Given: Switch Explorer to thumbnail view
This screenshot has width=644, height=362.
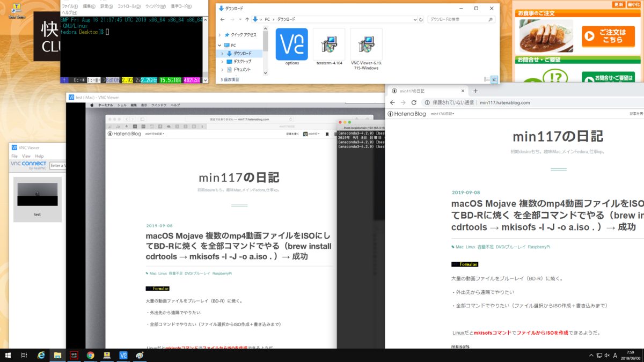Looking at the screenshot, I should click(x=494, y=78).
